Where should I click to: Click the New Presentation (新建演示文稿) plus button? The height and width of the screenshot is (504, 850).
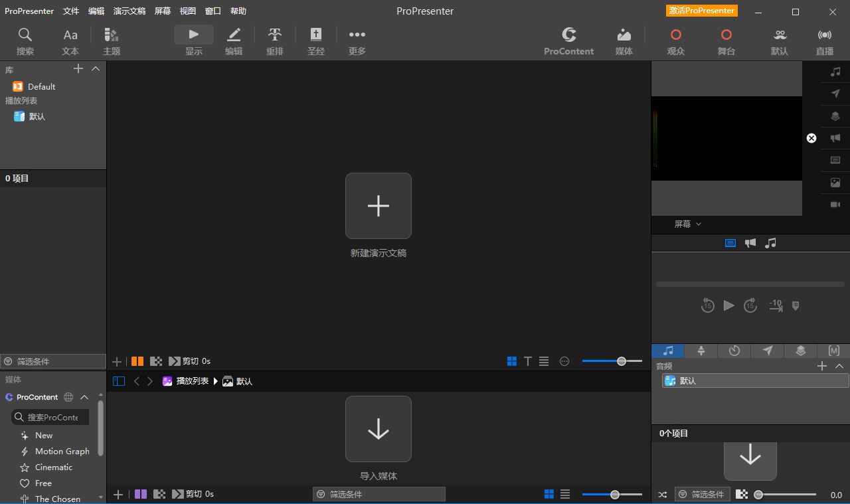click(379, 206)
